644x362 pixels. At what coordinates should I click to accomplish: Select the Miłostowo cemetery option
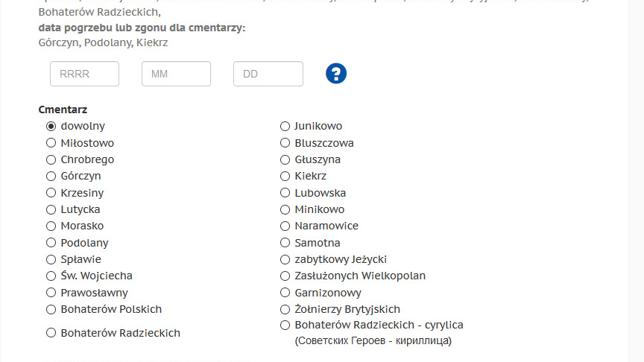(51, 143)
